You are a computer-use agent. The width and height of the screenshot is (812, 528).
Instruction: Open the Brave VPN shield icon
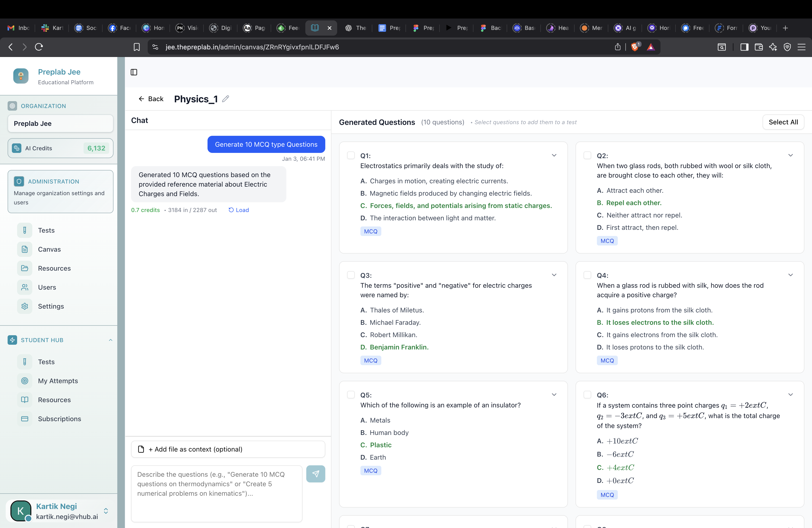tap(787, 47)
